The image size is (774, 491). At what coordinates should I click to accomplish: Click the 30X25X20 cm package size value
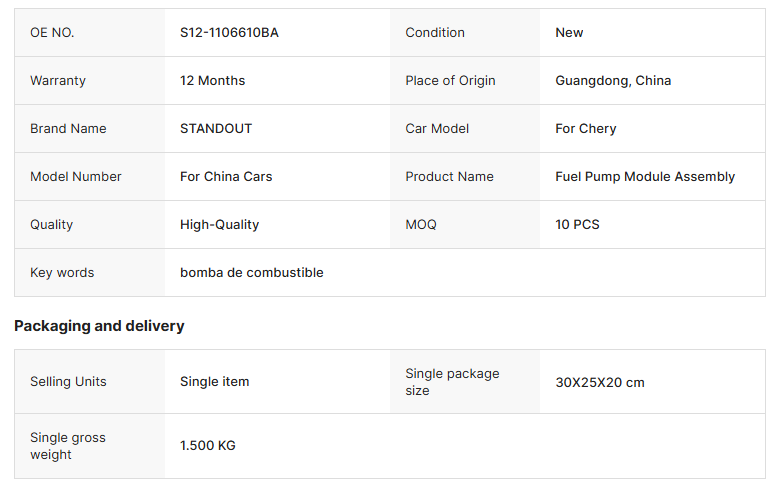point(600,382)
